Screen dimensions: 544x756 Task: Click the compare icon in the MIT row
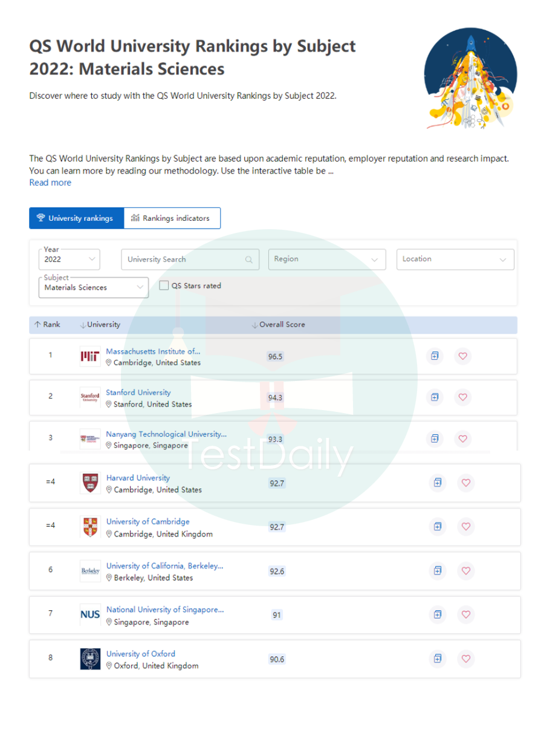click(x=435, y=356)
